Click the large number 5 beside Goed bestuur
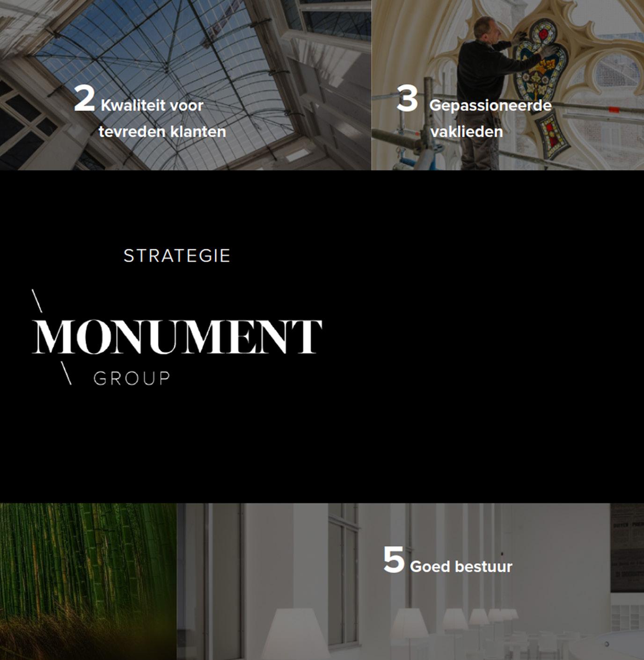 click(x=394, y=560)
